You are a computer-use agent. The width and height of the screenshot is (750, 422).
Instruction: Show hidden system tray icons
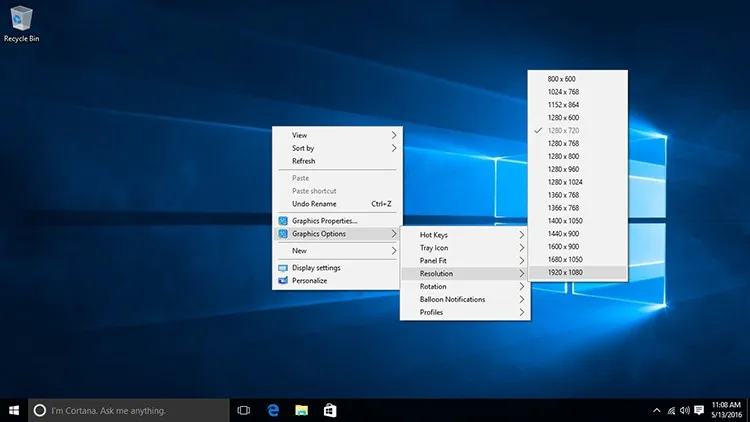[x=656, y=410]
